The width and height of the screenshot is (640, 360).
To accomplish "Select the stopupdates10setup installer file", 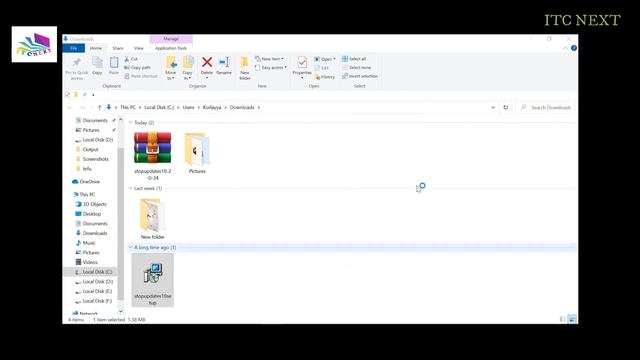I will click(x=153, y=280).
